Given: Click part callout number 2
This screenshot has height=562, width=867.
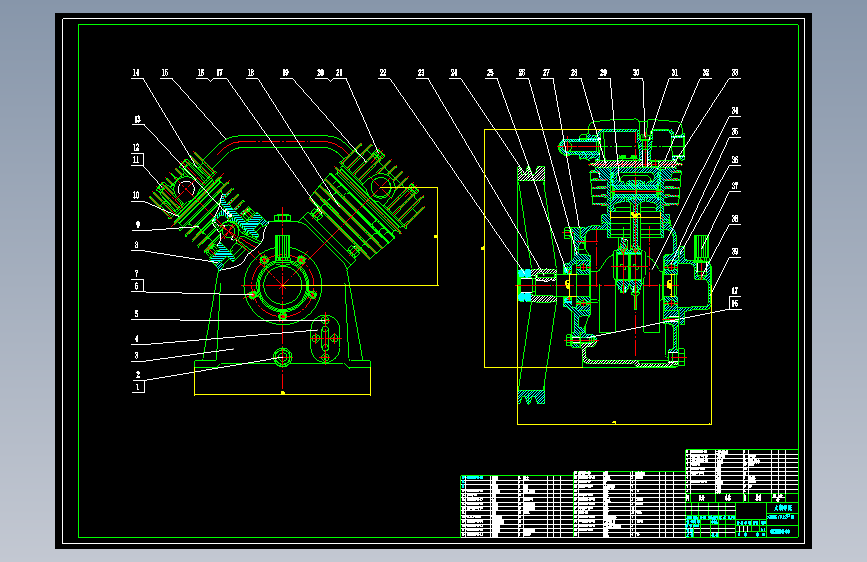Looking at the screenshot, I should pyautogui.click(x=138, y=374).
